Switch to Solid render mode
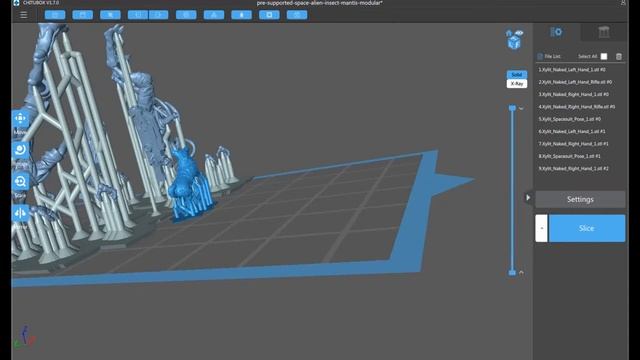Image resolution: width=640 pixels, height=360 pixels. pos(517,75)
